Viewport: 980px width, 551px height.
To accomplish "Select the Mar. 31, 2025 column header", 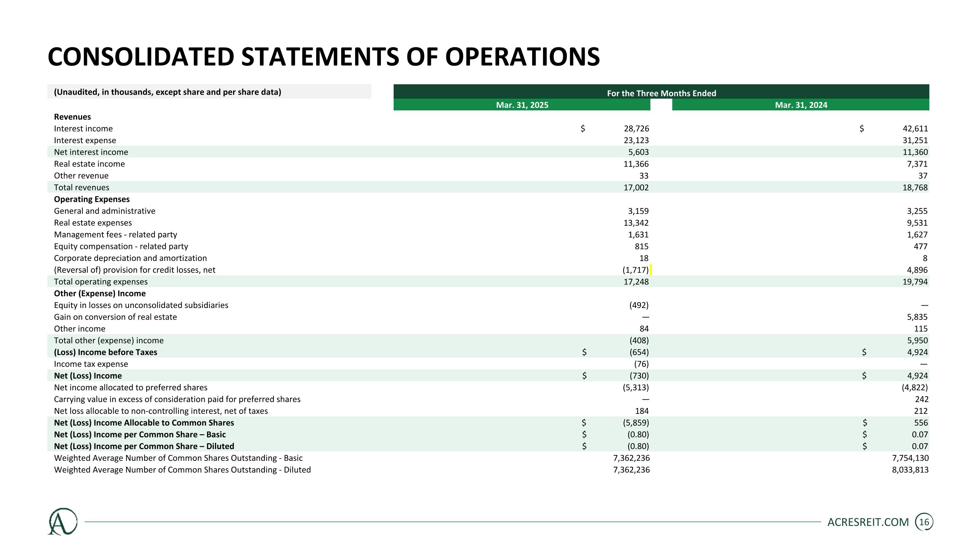I will (522, 105).
